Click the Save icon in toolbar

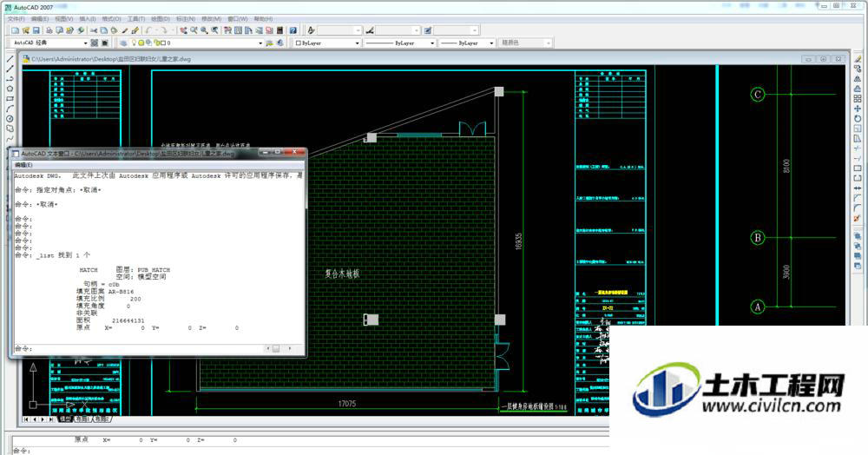[x=36, y=30]
